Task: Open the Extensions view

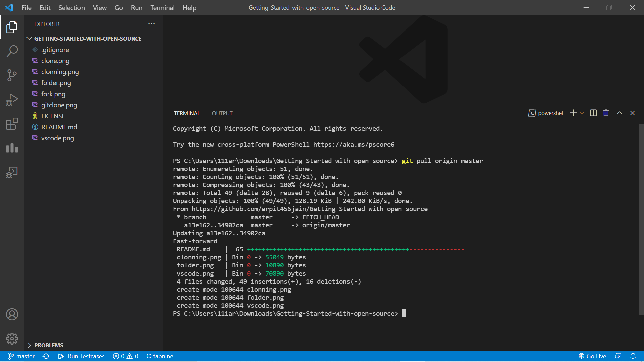Action: [x=12, y=124]
